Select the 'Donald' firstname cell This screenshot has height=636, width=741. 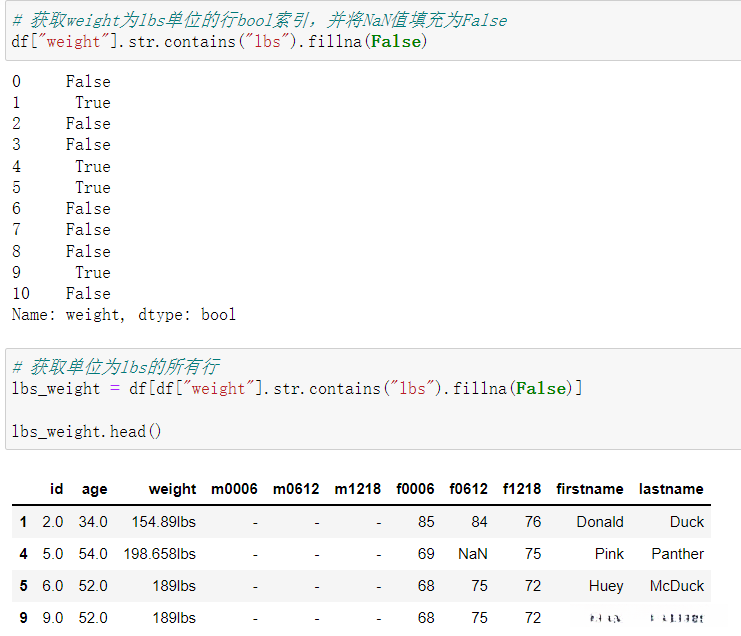tap(599, 522)
